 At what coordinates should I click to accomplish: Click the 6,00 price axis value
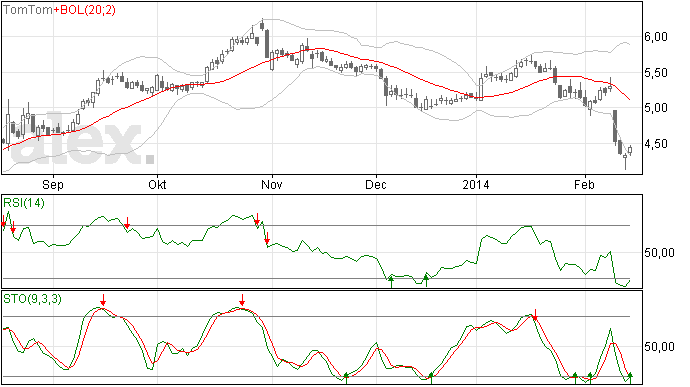pos(656,37)
